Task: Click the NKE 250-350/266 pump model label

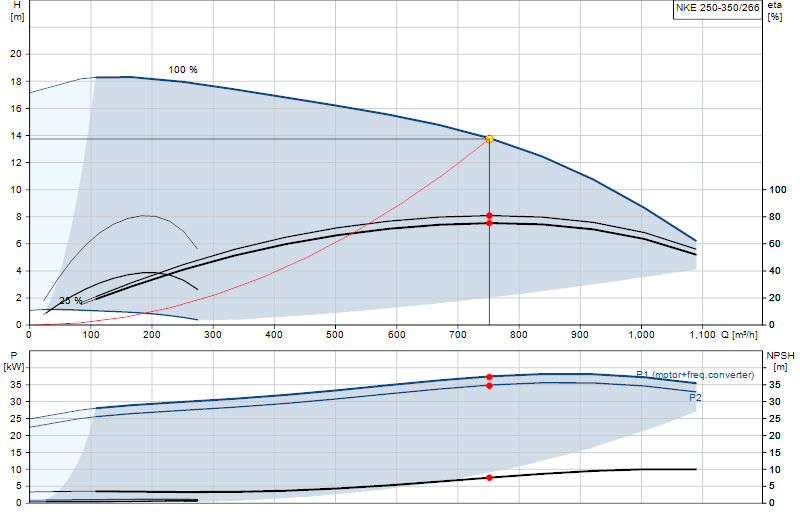Action: 717,8
